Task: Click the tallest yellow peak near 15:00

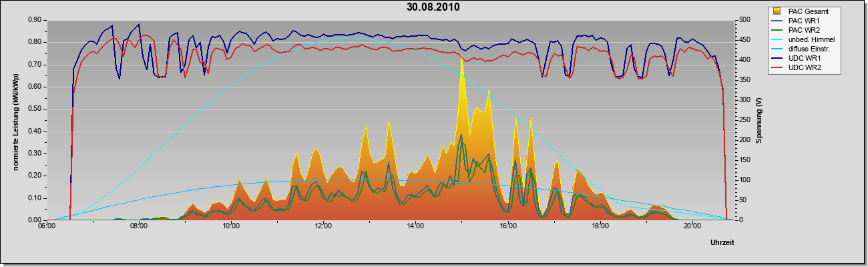Action: [461, 59]
